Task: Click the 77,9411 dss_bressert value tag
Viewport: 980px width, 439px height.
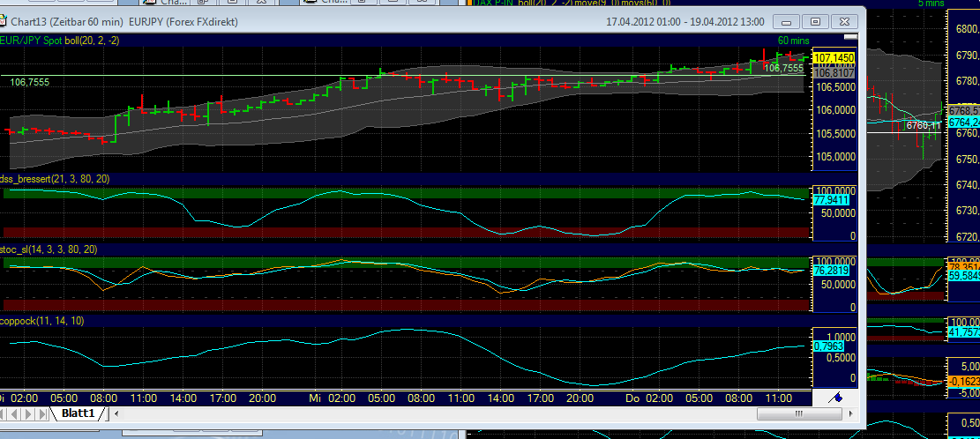Action: coord(830,200)
